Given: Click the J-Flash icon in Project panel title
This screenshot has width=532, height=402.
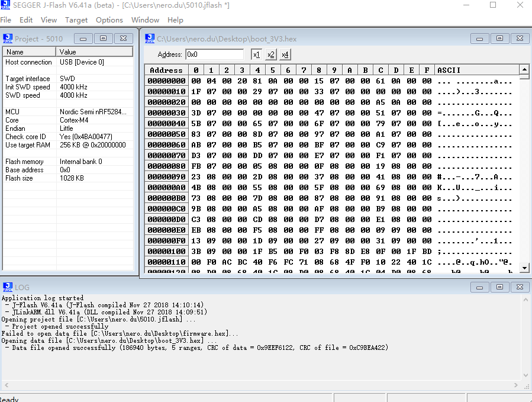Looking at the screenshot, I should click(x=8, y=38).
